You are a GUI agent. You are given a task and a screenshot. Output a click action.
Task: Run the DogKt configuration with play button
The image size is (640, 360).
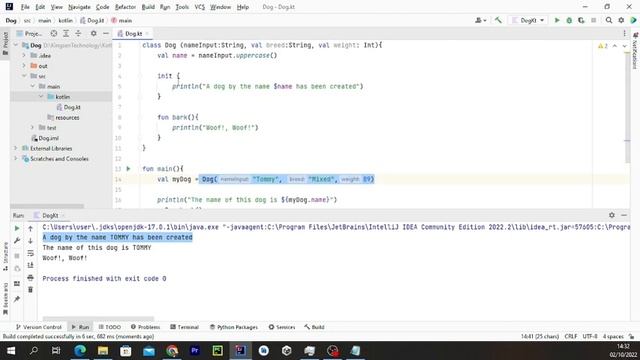point(557,20)
